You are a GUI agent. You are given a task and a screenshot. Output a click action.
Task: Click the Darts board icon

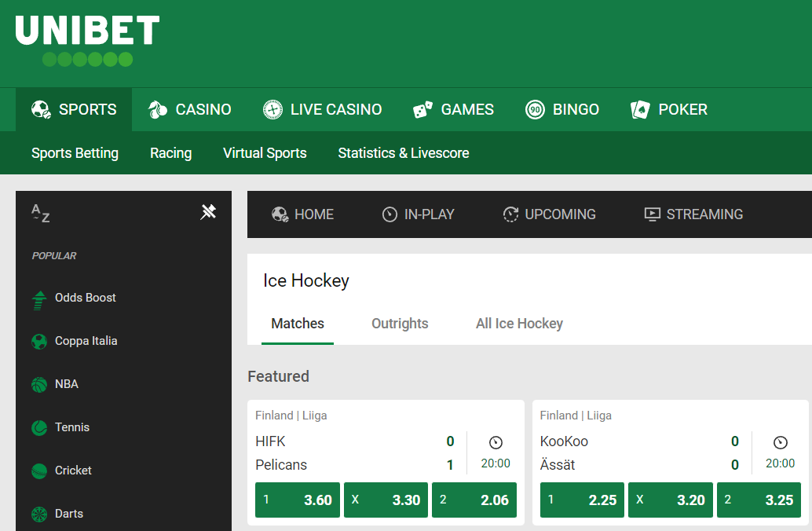tap(38, 514)
